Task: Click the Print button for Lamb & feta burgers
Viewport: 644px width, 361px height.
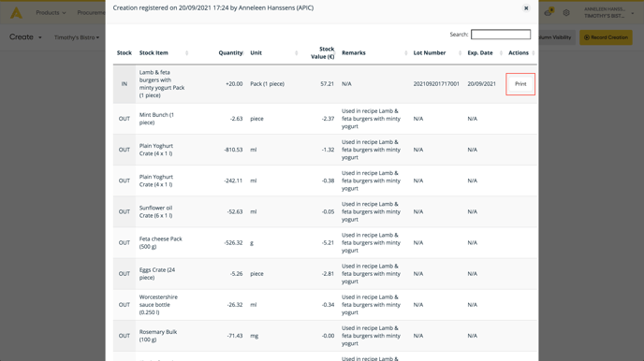Action: 520,84
